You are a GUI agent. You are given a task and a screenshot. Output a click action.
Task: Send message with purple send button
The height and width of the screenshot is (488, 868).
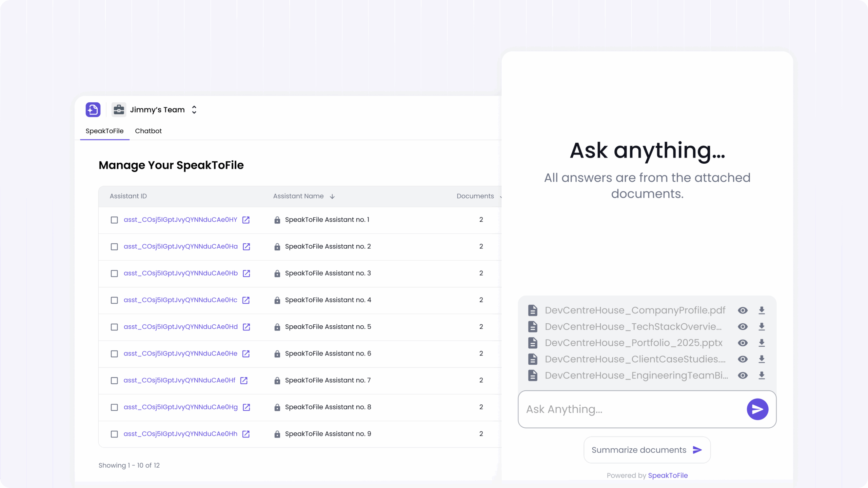pyautogui.click(x=757, y=409)
